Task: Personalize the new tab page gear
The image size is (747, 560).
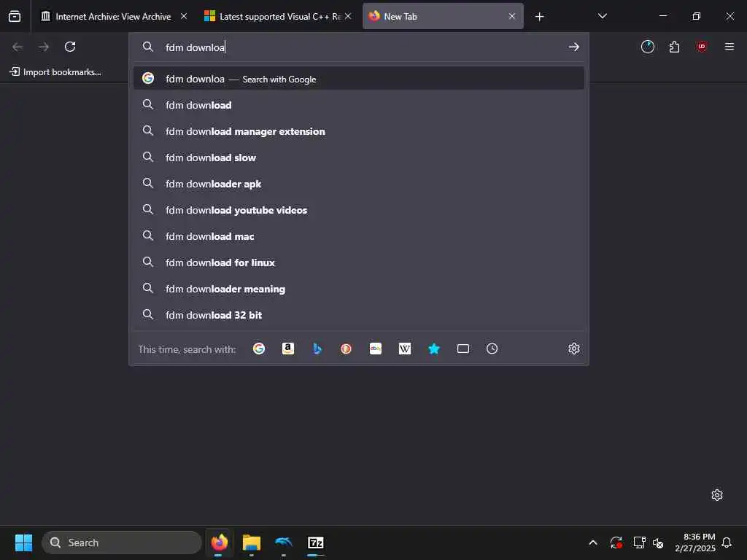Action: pos(716,495)
